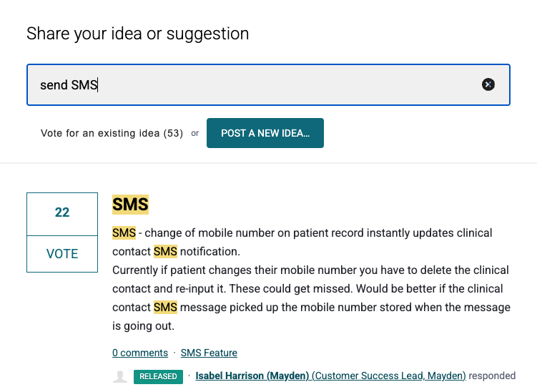
Task: Clear the search field with the X icon
Action: [x=488, y=84]
